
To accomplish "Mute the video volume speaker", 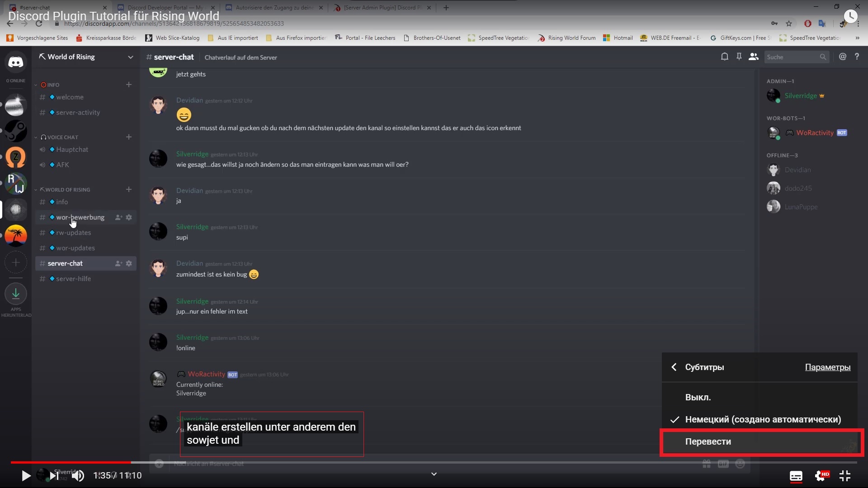I will click(x=78, y=476).
